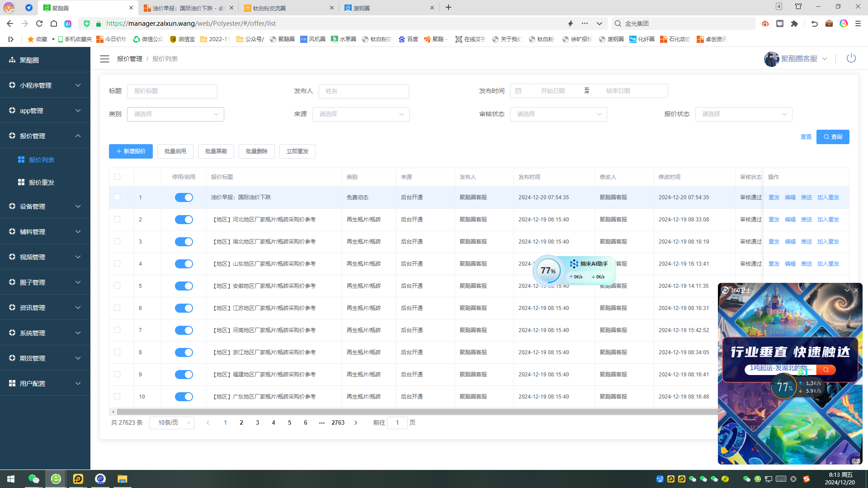Open the 审核状态 dropdown filter
868x488 pixels.
[x=558, y=114]
